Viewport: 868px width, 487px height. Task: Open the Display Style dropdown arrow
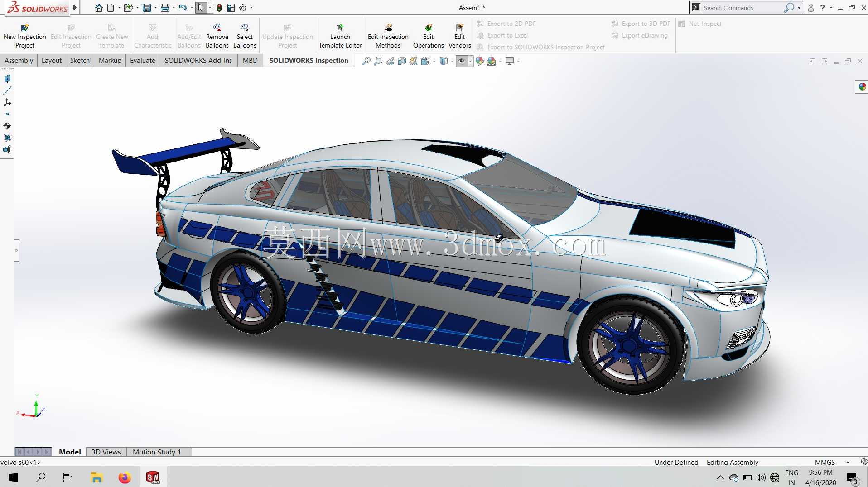tap(452, 61)
